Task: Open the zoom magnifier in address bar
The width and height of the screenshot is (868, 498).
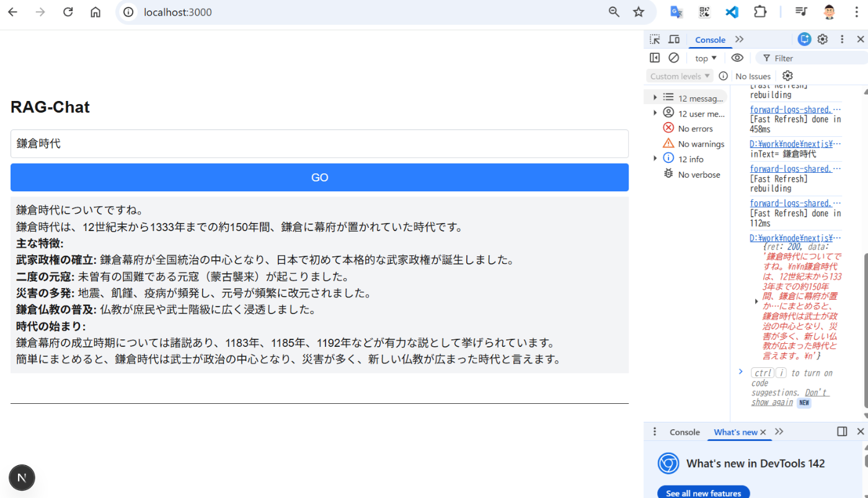Action: point(614,12)
